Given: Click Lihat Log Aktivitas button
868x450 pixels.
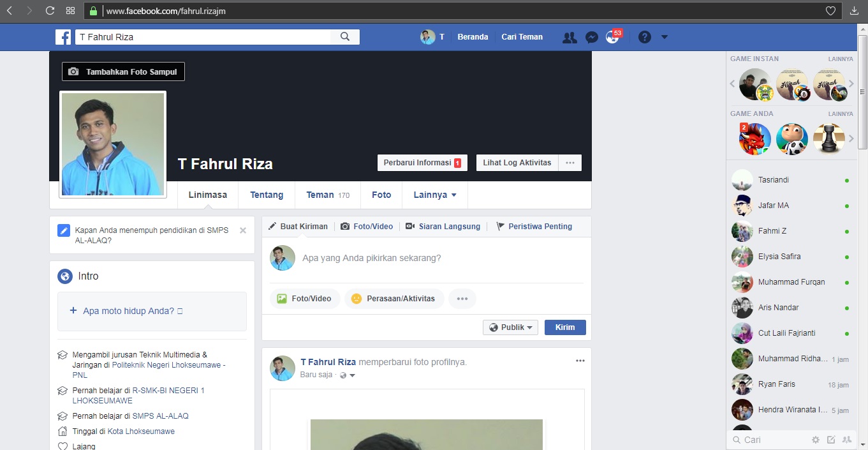Looking at the screenshot, I should click(x=517, y=163).
